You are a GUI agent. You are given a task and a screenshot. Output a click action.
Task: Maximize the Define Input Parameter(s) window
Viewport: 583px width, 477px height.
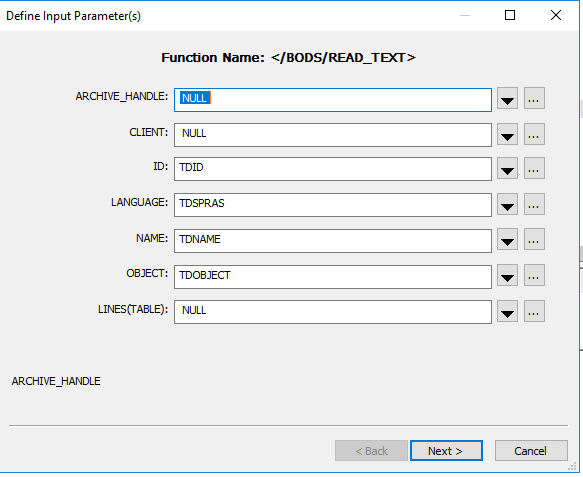click(x=510, y=15)
